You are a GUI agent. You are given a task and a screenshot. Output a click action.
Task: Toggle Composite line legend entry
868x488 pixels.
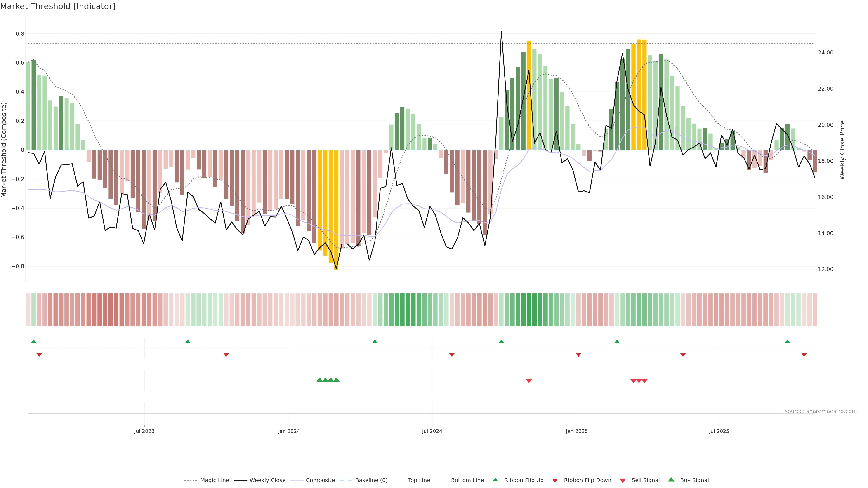tap(320, 480)
